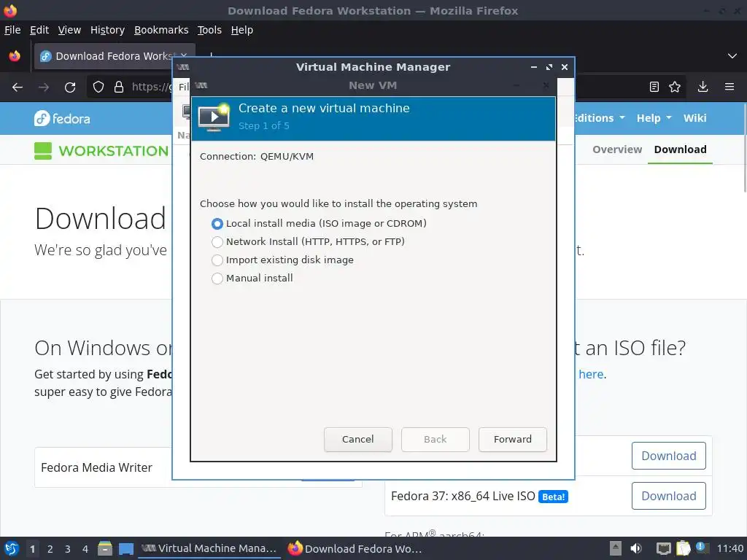747x560 pixels.
Task: Switch to workspace 2 in pager
Action: (50, 549)
